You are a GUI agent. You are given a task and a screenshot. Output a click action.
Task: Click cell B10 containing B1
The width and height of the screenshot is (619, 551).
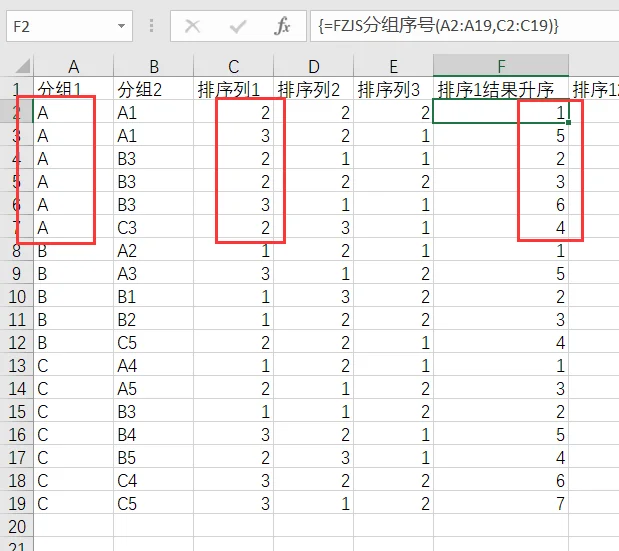click(154, 296)
